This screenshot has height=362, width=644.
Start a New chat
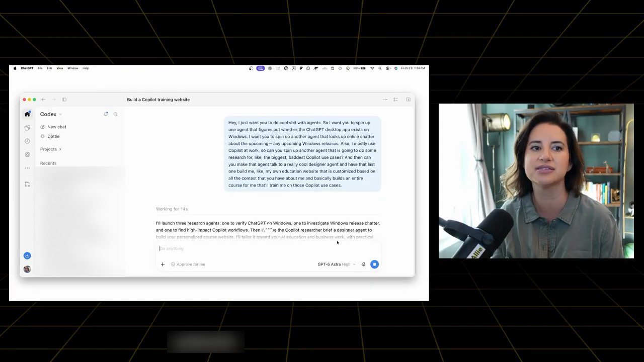(53, 127)
